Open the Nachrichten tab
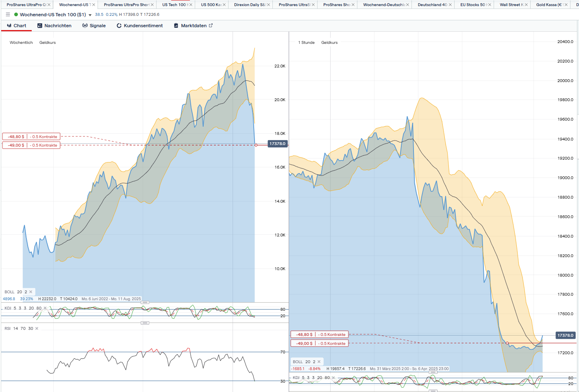The image size is (579, 392). pyautogui.click(x=54, y=26)
